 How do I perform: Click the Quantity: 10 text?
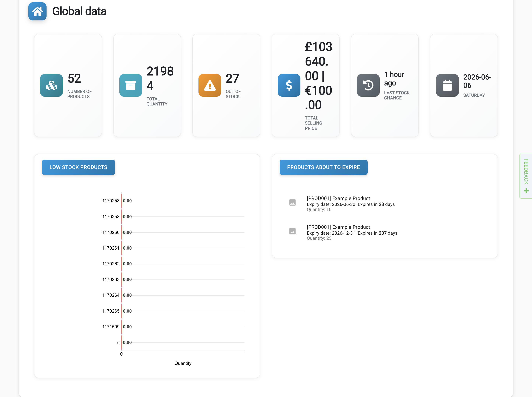[319, 209]
